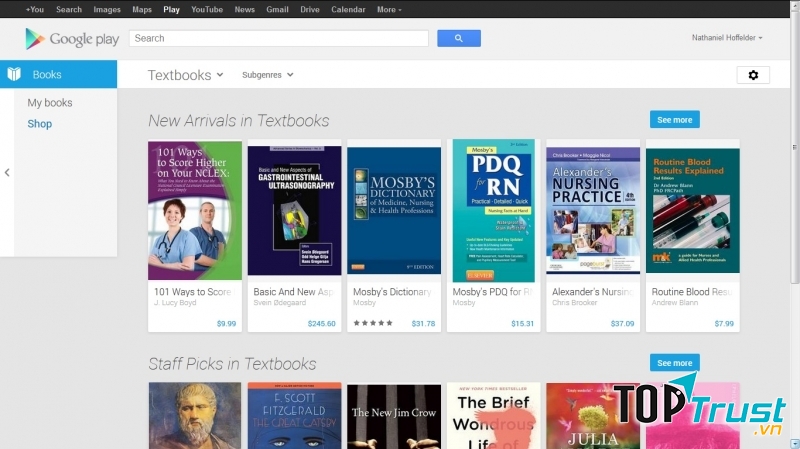
Task: Click the Books icon in sidebar
Action: [14, 74]
